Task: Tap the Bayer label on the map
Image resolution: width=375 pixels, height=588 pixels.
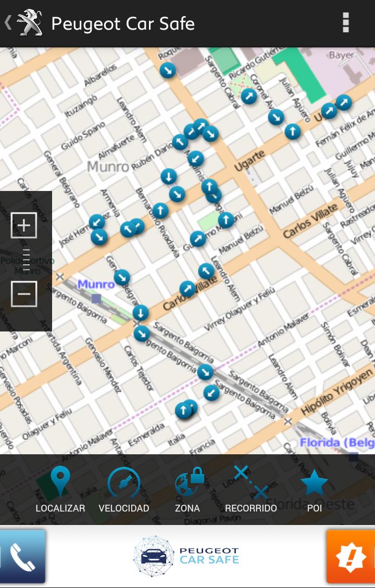Action: [341, 56]
